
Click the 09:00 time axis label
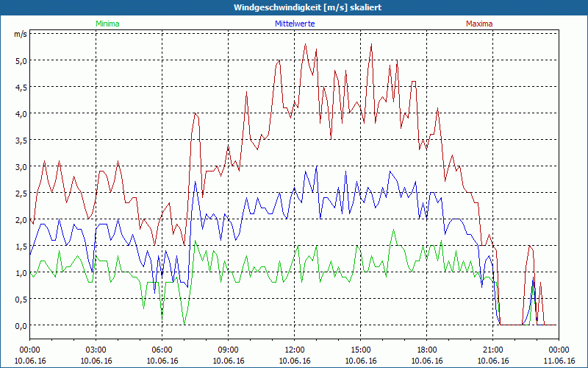228,350
